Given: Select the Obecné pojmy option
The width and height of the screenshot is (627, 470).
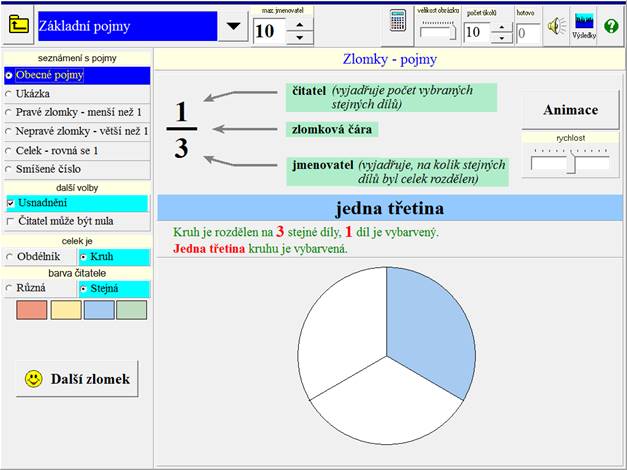Looking at the screenshot, I should (77, 75).
